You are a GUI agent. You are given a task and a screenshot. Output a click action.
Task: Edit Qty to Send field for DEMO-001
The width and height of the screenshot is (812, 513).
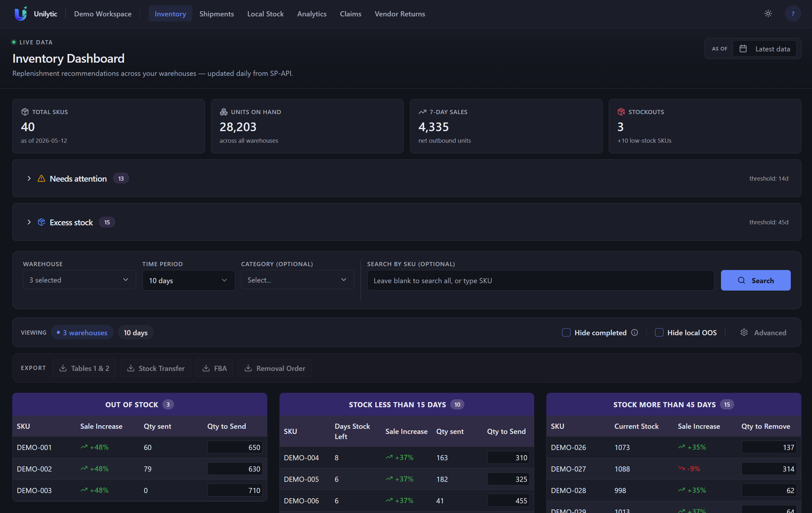coord(235,447)
